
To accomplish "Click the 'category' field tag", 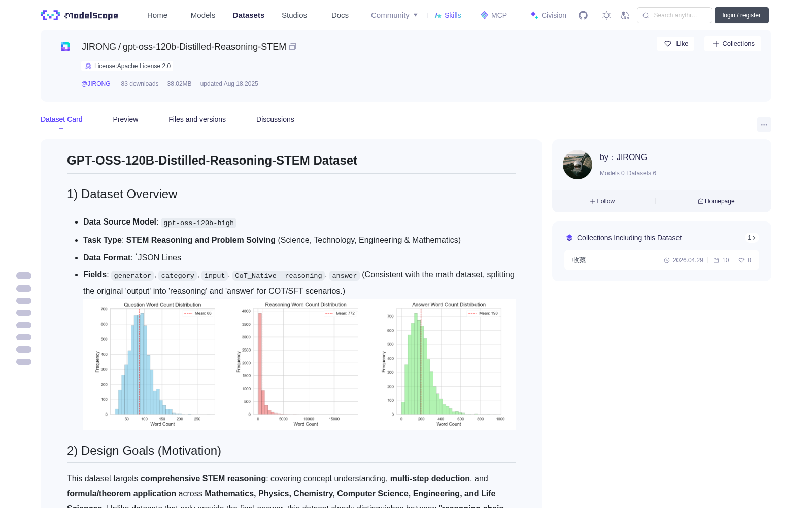I will 178,276.
